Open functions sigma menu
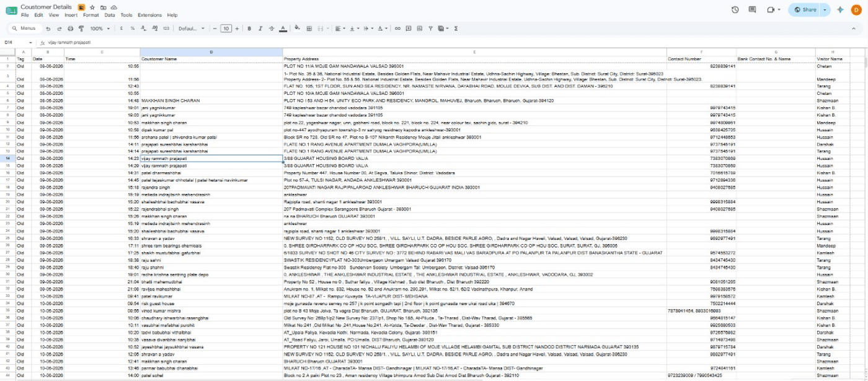 (x=456, y=28)
